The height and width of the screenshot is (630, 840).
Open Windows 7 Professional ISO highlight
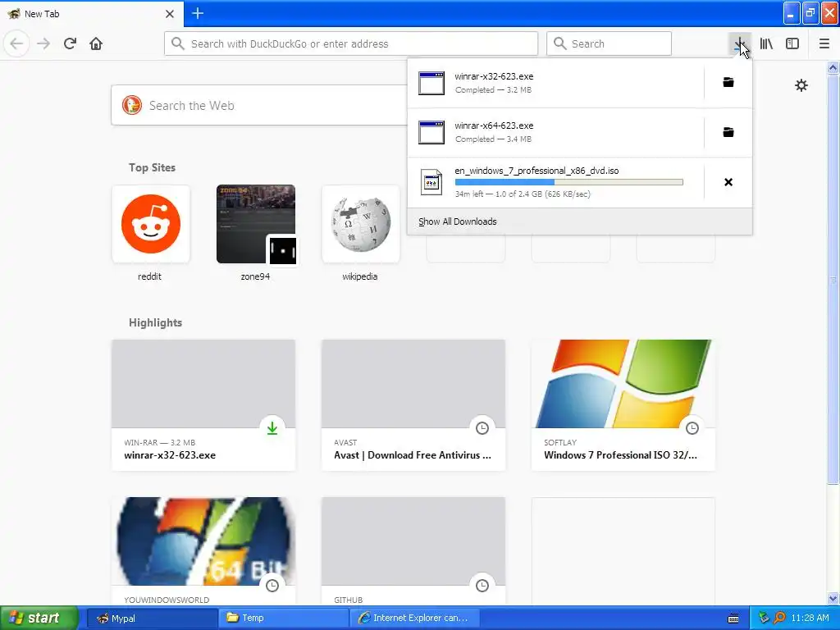click(x=623, y=405)
